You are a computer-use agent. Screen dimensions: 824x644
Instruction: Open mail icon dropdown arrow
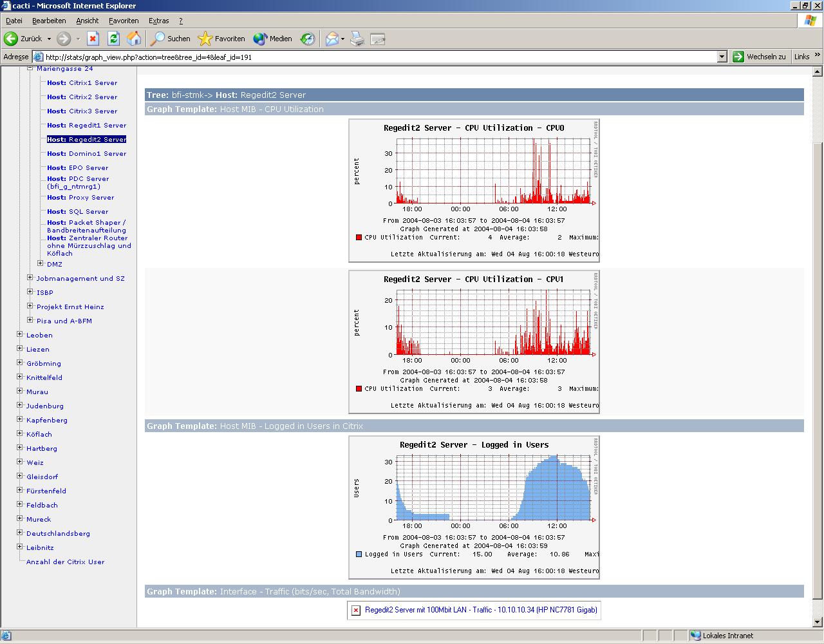click(x=342, y=39)
